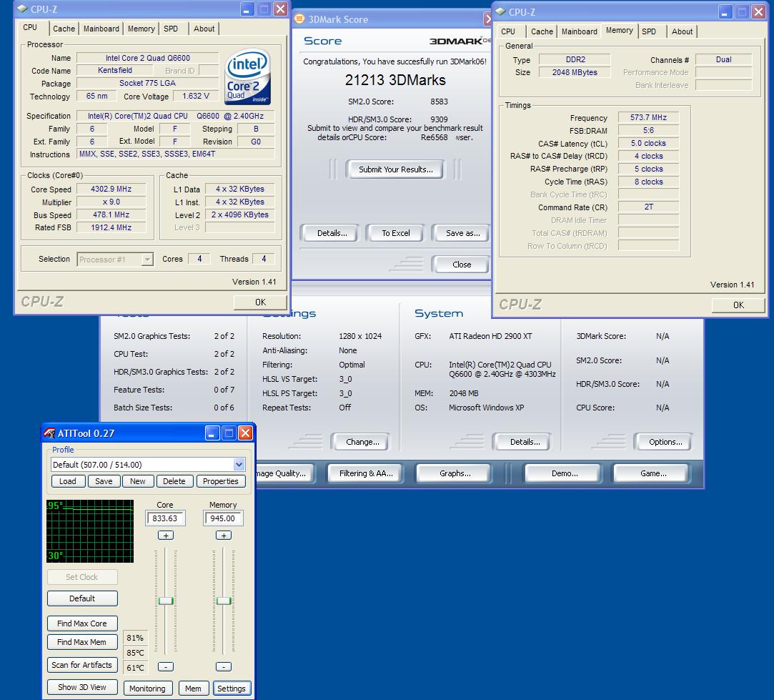Open ATITool Mem button

[x=193, y=688]
